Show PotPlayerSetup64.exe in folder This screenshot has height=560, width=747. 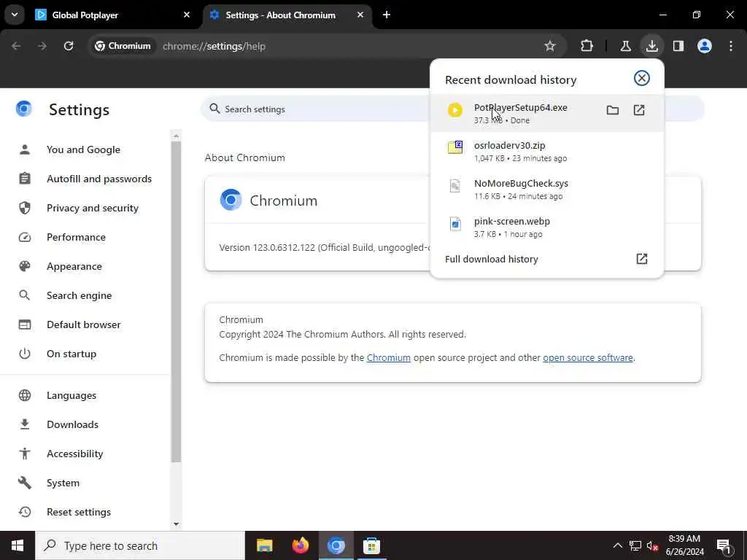click(612, 111)
